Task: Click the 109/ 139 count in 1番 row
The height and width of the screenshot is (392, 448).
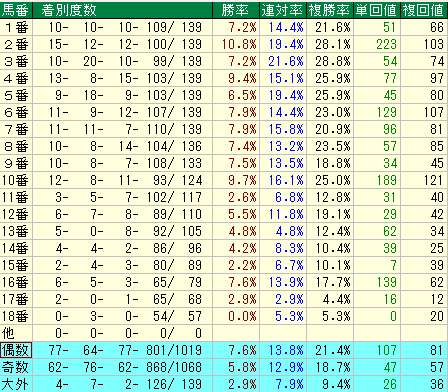Action: click(x=174, y=27)
